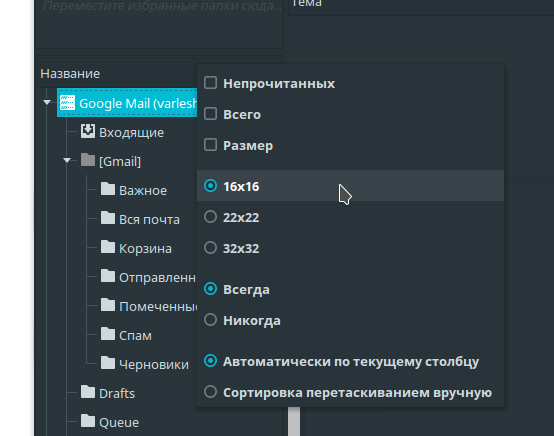This screenshot has height=436, width=554.
Task: Open the Drafts folder label
Action: [117, 393]
